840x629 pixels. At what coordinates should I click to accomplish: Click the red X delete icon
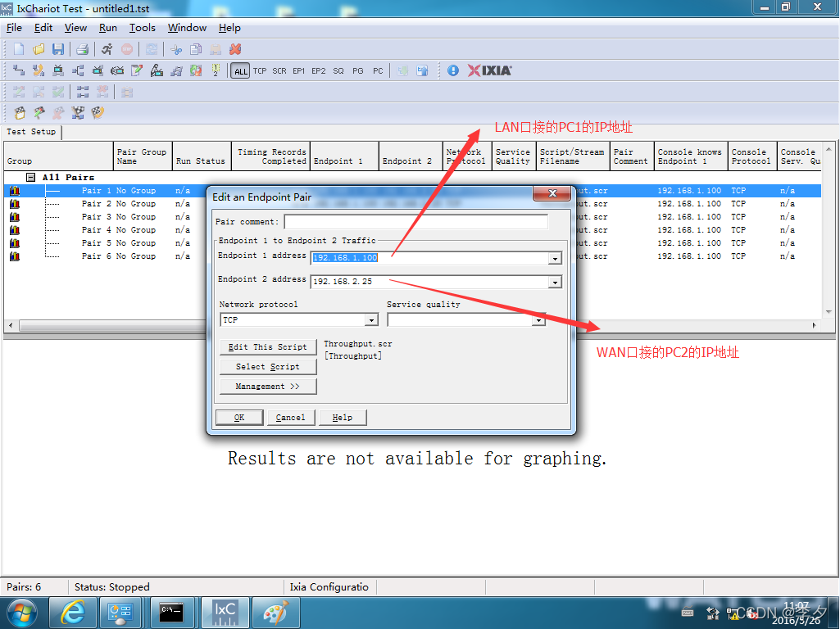[235, 50]
